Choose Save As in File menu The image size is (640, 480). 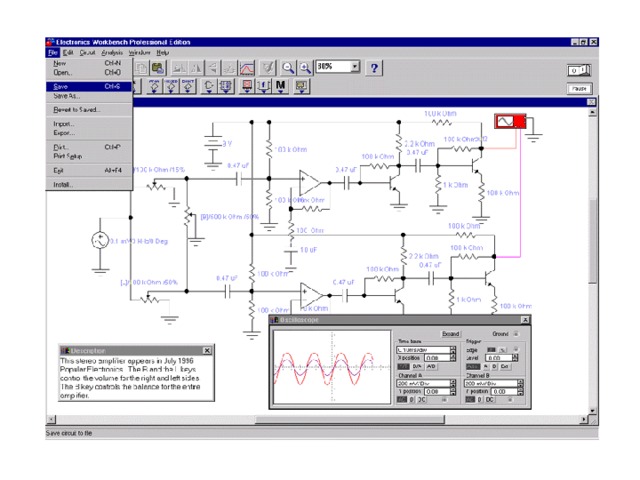[x=89, y=96]
